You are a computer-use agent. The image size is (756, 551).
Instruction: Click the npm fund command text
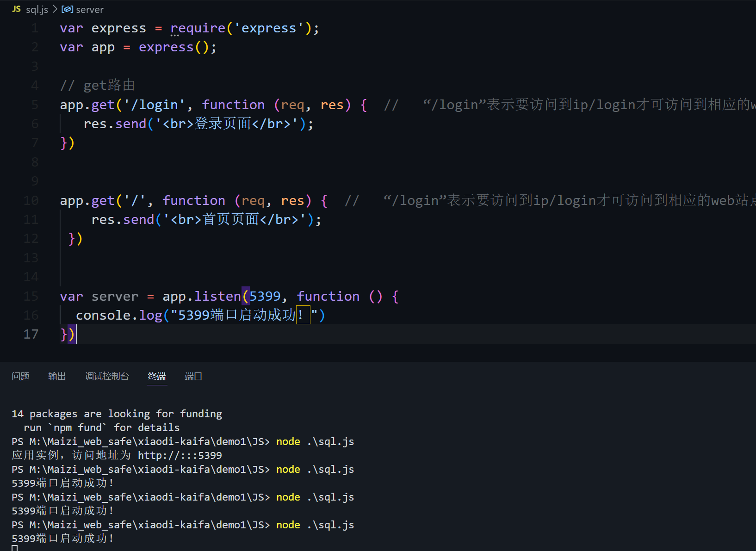pos(76,427)
